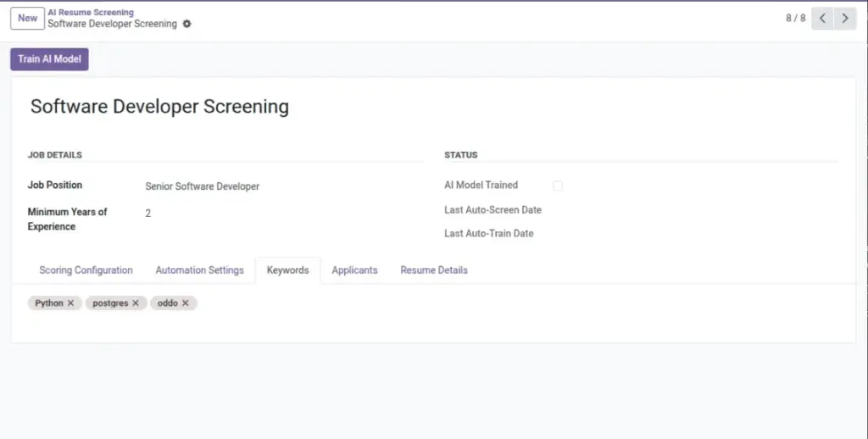Click the 8 / 8 record pager counter

795,19
